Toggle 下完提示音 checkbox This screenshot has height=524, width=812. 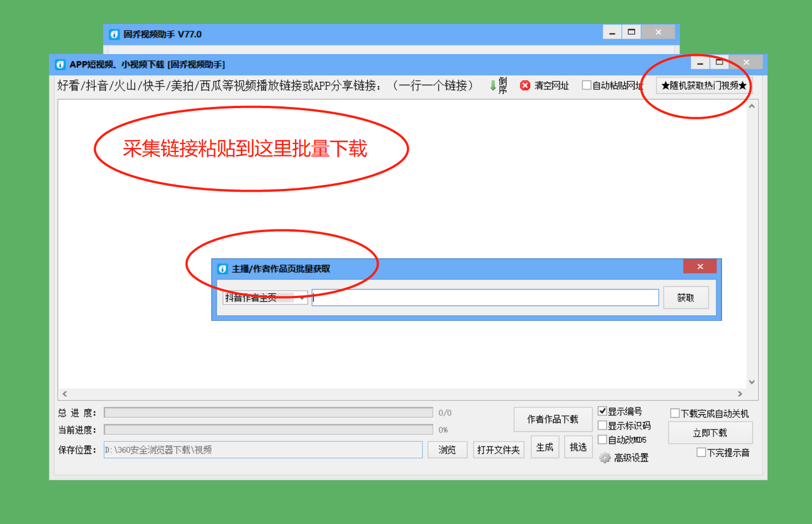click(x=702, y=452)
